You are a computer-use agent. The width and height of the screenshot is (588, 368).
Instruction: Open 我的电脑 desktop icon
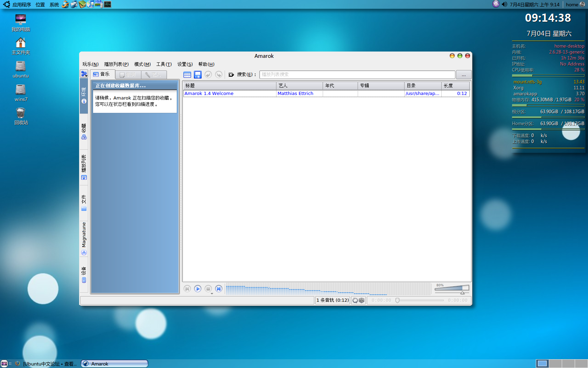click(21, 23)
